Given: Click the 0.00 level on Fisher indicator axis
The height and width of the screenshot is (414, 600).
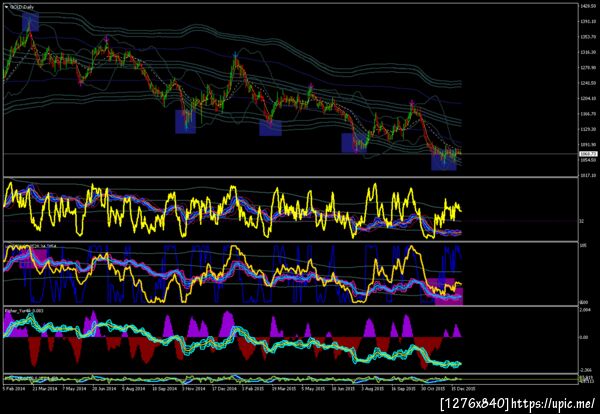Looking at the screenshot, I should 584,337.
